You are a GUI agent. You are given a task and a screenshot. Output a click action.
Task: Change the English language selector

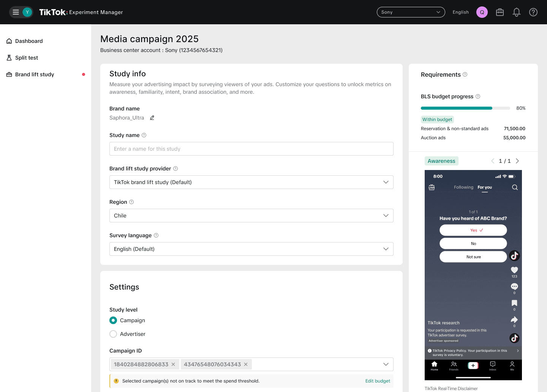(461, 12)
